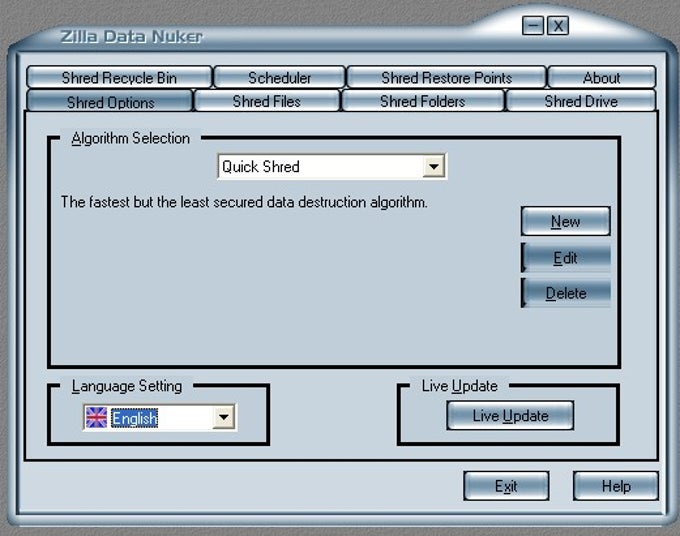Select the highlighted English language entry
The width and height of the screenshot is (680, 536).
coord(134,418)
